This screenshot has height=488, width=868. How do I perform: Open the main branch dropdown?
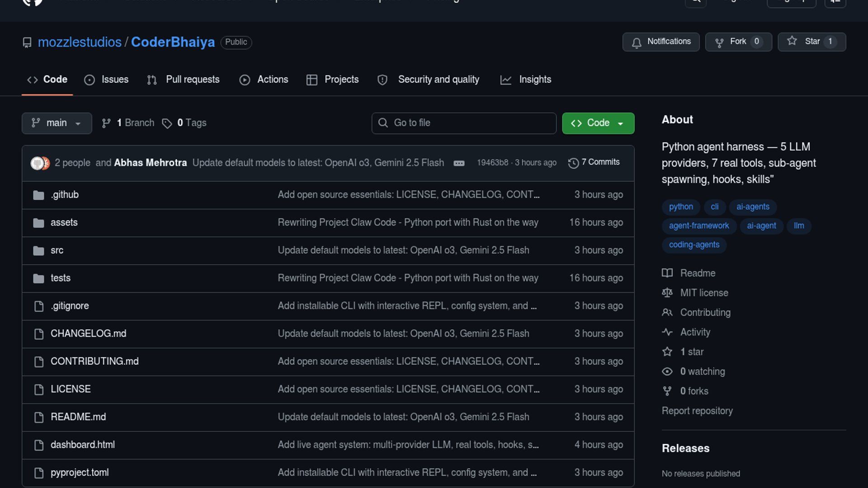(57, 123)
